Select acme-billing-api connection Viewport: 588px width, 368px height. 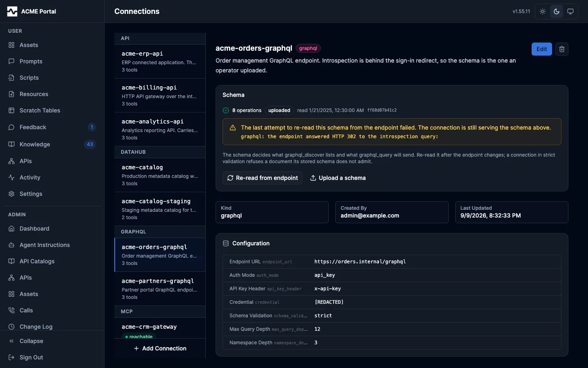(160, 95)
